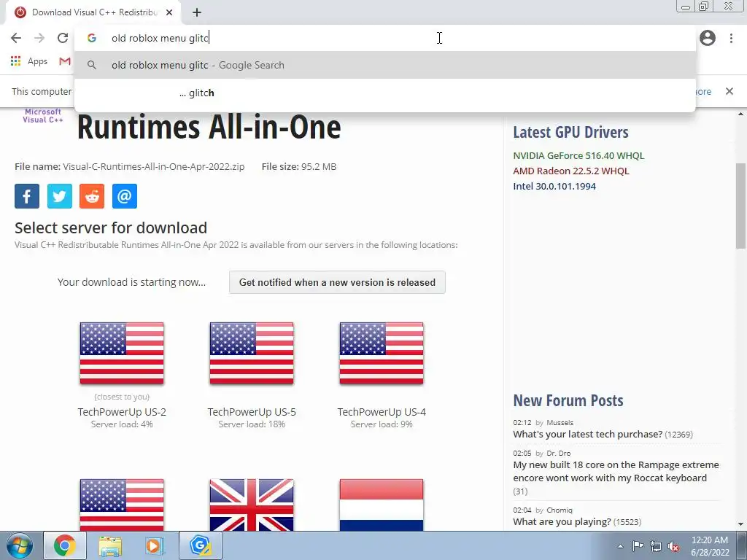Click the muted volume tray icon
The width and height of the screenshot is (747, 560).
tap(673, 546)
